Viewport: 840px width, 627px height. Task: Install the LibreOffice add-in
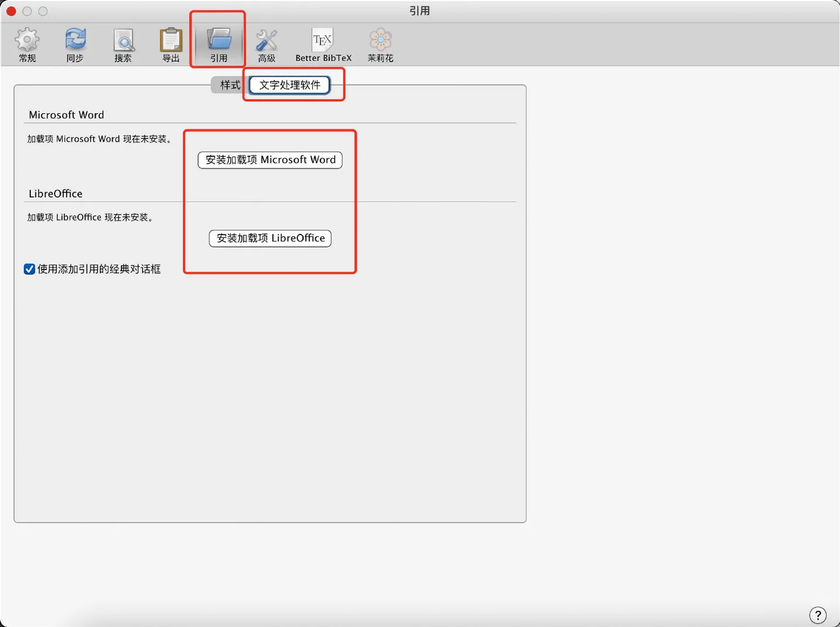(270, 238)
